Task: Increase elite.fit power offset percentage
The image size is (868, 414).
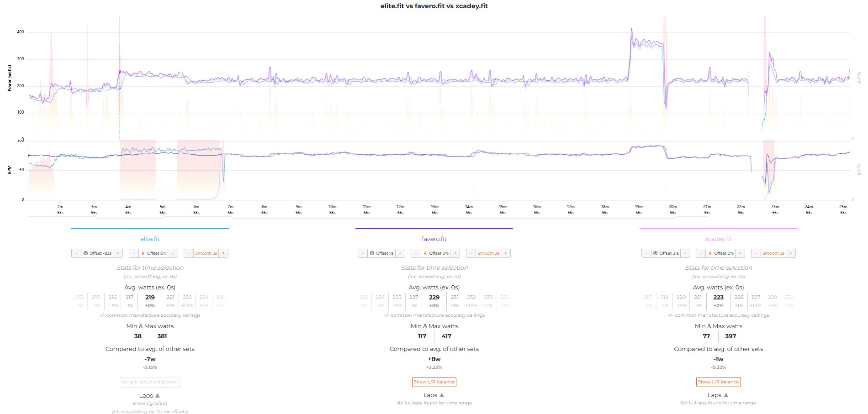Action: click(173, 253)
